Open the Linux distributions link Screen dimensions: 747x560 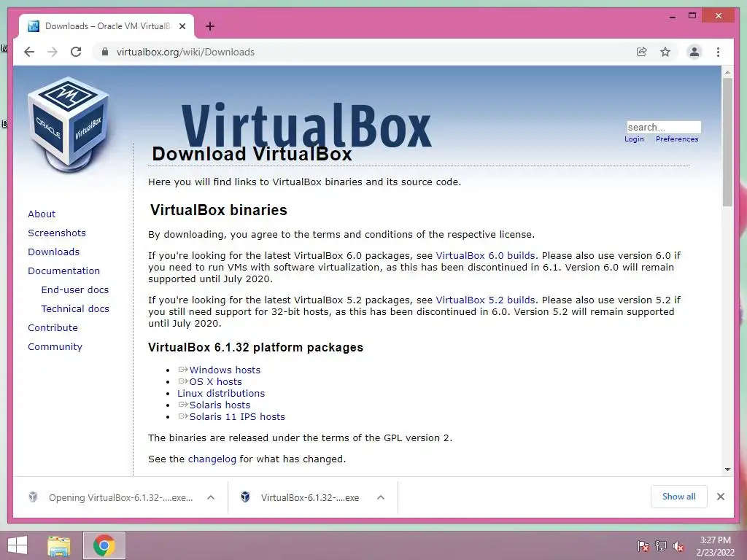click(x=221, y=393)
